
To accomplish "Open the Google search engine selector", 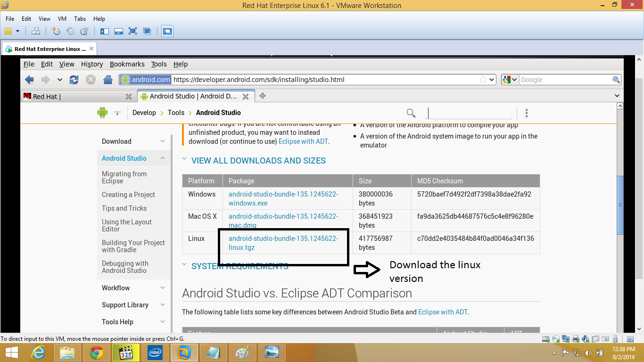I will 510,80.
